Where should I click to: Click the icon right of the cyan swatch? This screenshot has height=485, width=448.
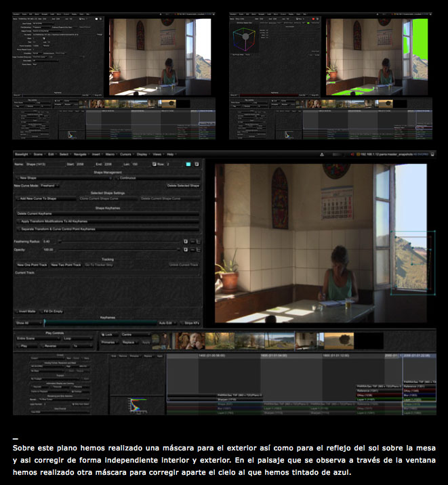tap(197, 164)
